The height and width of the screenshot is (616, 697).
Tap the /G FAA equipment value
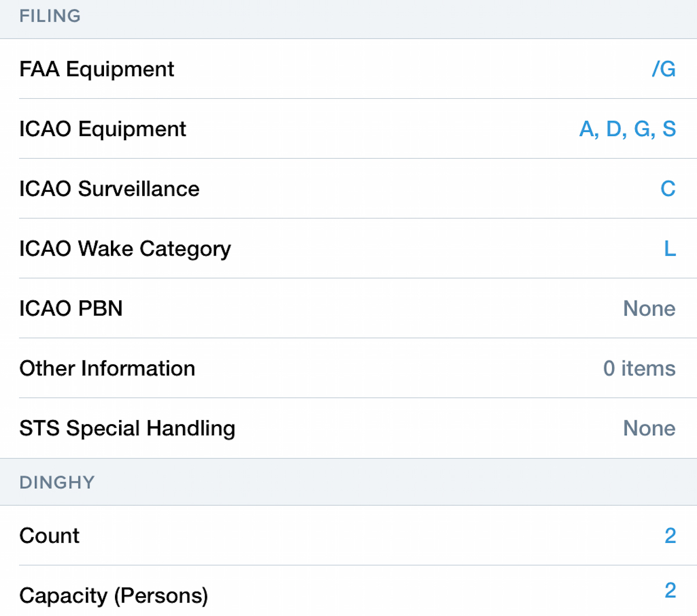[x=663, y=69]
